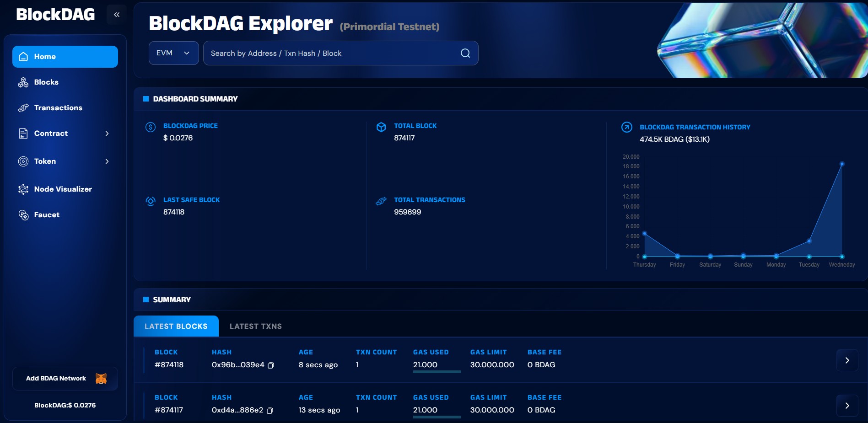This screenshot has width=868, height=423.
Task: Click the $ 0.0276 price value
Action: click(178, 138)
